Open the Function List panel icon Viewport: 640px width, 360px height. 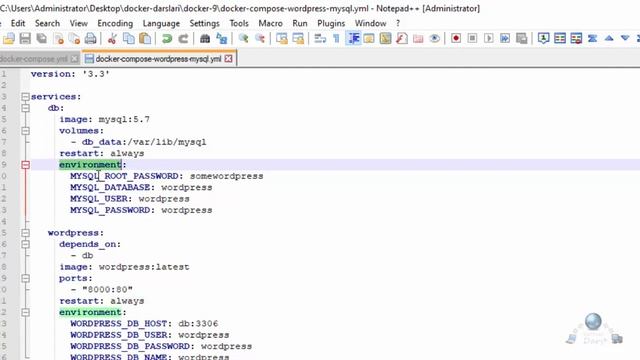pos(402,39)
